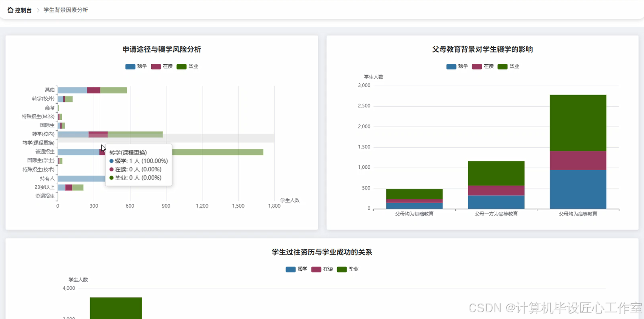The image size is (644, 319).
Task: Click the 普通招生 row's green 毕业 bar segment
Action: [x=218, y=152]
